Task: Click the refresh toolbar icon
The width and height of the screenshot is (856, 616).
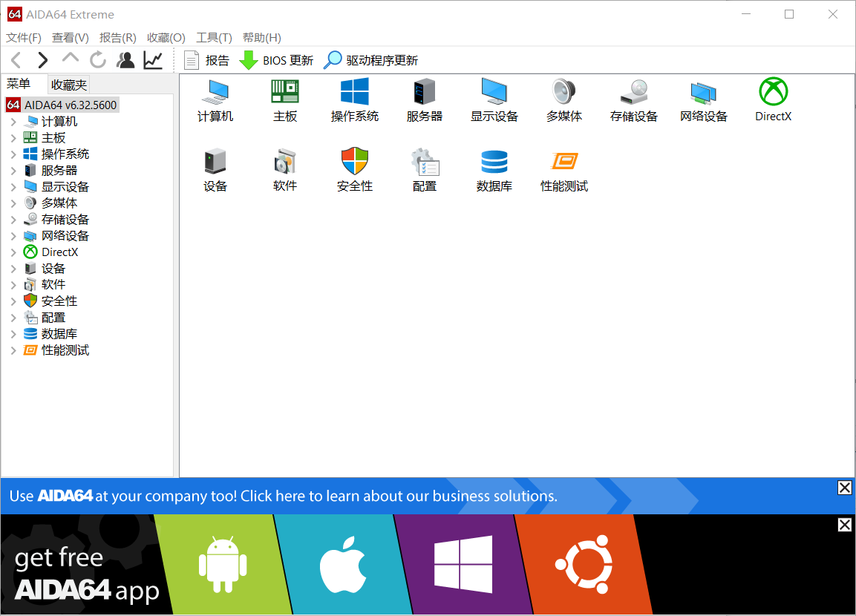Action: point(98,60)
